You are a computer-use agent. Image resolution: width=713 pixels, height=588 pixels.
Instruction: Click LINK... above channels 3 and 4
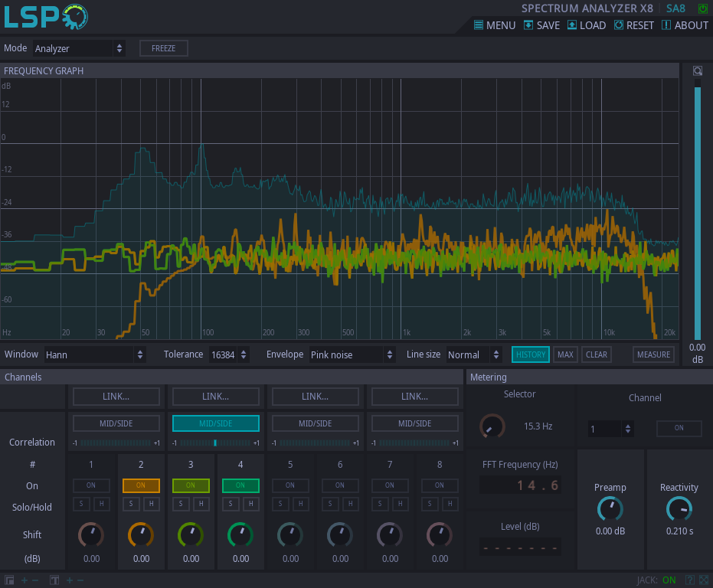(x=216, y=397)
